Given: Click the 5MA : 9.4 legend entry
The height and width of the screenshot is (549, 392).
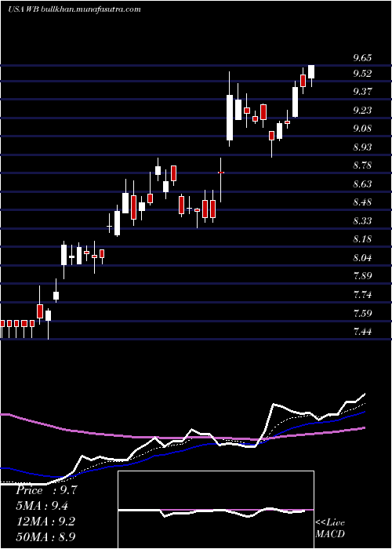Looking at the screenshot, I should pos(42,506).
